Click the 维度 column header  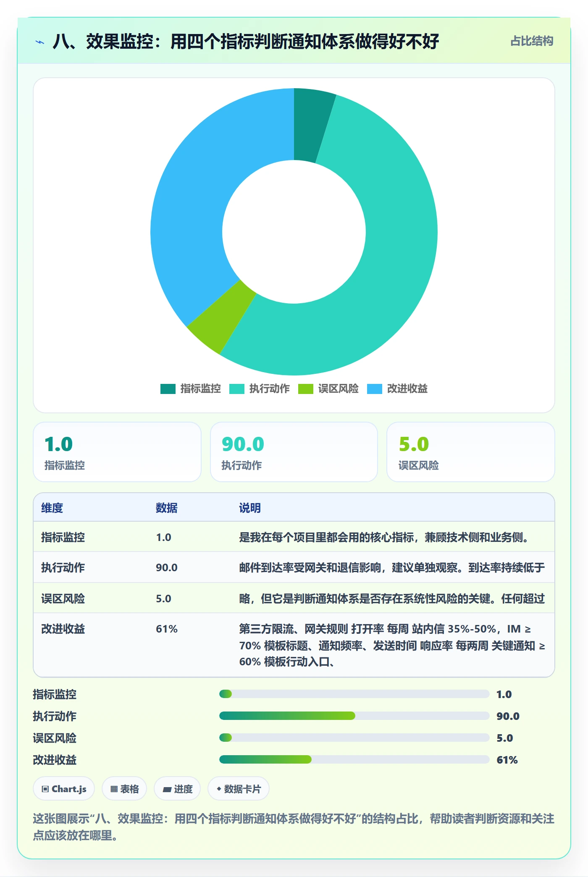52,508
